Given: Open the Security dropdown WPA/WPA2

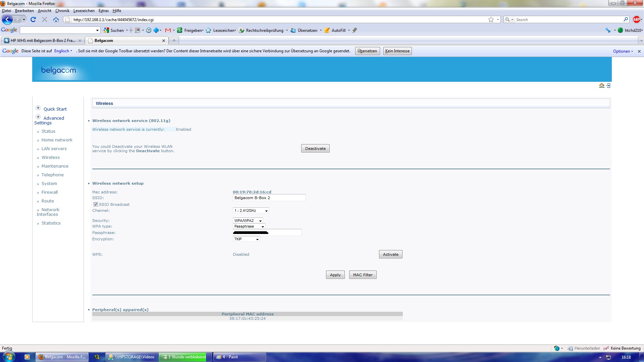Looking at the screenshot, I should [x=248, y=221].
